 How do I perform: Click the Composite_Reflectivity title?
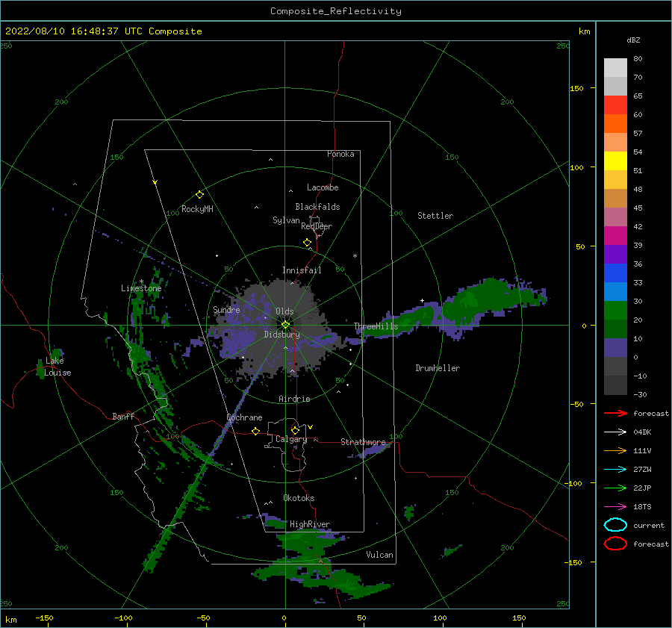coord(336,11)
